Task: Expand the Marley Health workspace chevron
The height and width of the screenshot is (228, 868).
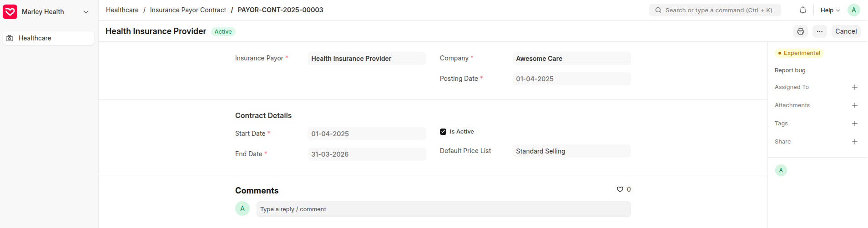Action: (x=86, y=12)
